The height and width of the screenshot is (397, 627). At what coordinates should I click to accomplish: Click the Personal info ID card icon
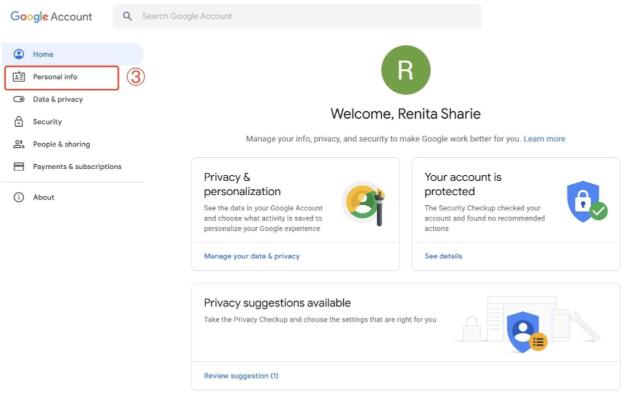[x=19, y=77]
